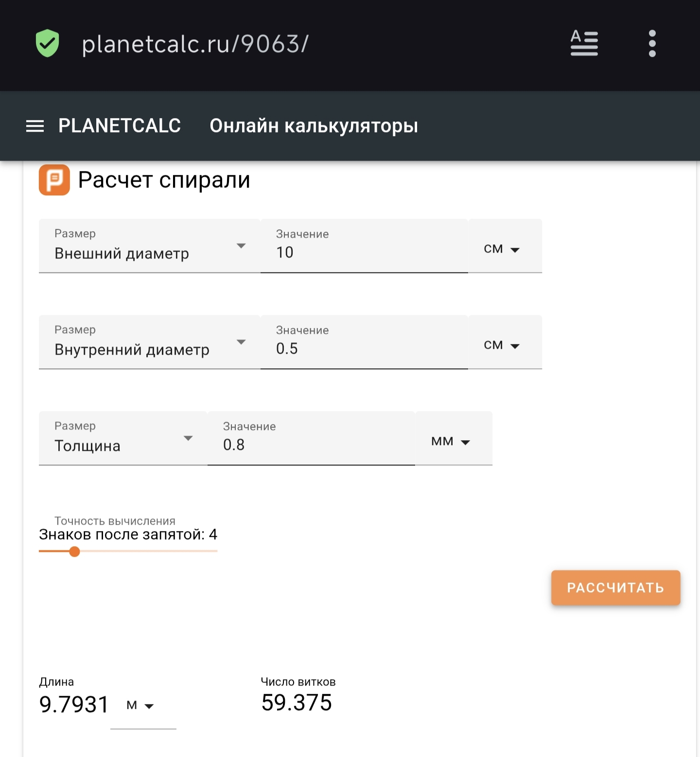The height and width of the screenshot is (757, 700).
Task: Focus the internal diameter value field 0.5
Action: pos(364,348)
